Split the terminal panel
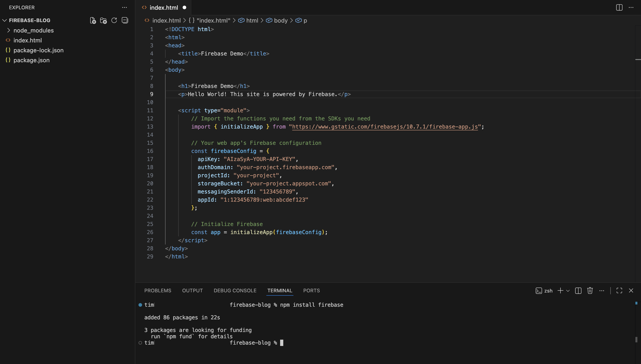This screenshot has height=364, width=641. [x=578, y=290]
